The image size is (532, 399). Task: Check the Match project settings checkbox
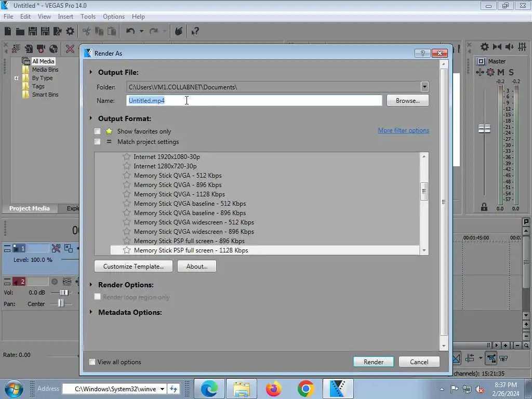(97, 141)
